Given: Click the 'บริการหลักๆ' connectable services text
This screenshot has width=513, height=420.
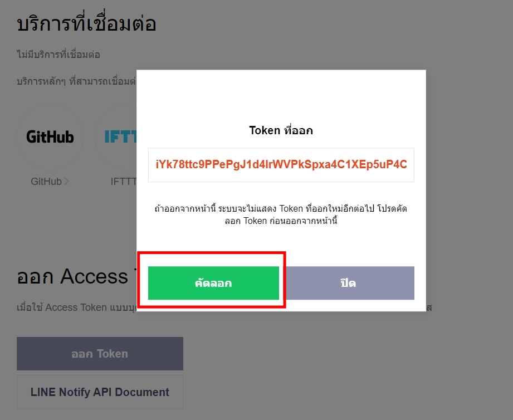Looking at the screenshot, I should click(76, 81).
